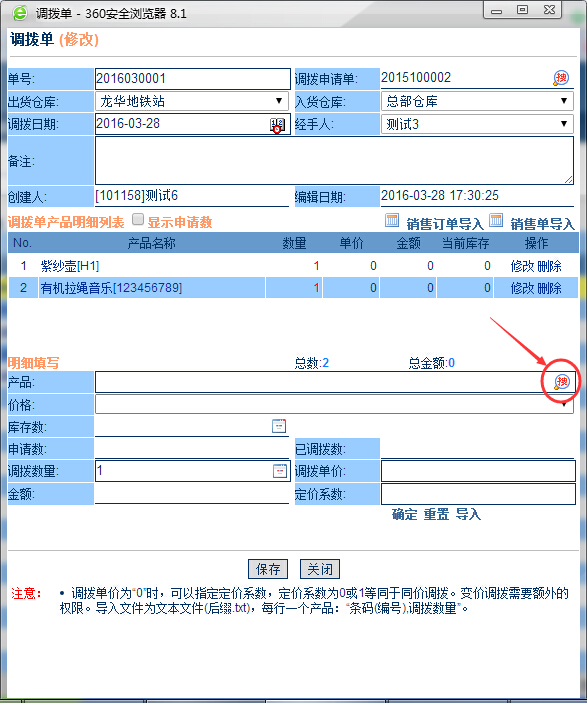587x703 pixels.
Task: Toggle the 显示申请数 checkbox
Action: pos(138,219)
